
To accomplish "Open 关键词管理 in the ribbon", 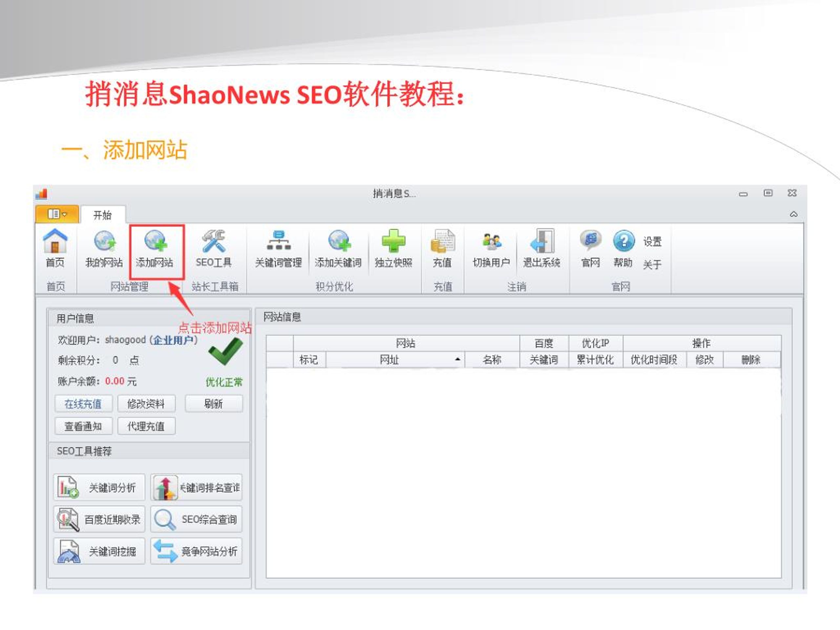I will coord(278,248).
